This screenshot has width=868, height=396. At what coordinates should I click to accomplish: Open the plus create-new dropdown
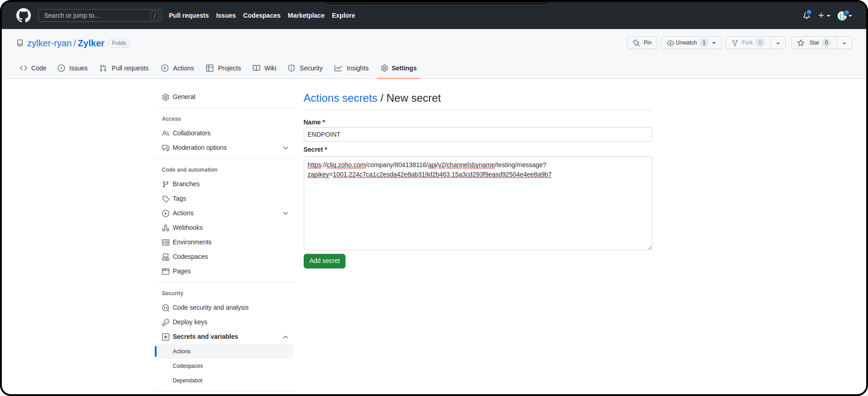[824, 15]
